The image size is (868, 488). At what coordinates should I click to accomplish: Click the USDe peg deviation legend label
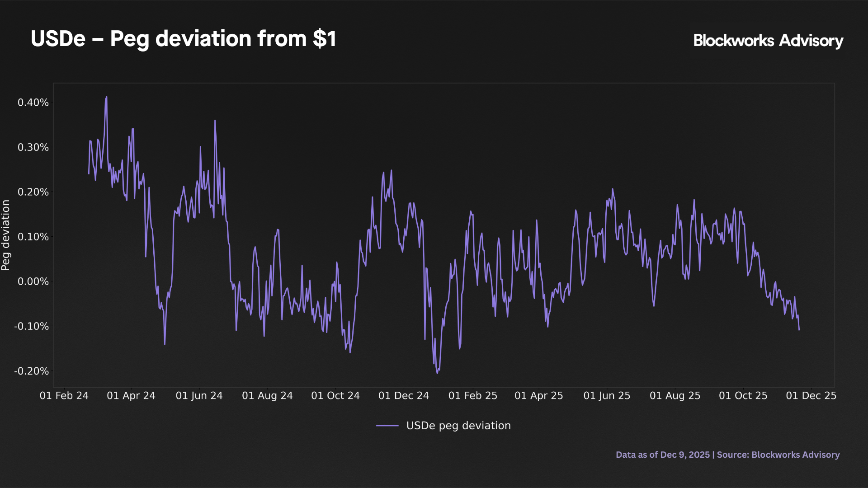pyautogui.click(x=458, y=426)
